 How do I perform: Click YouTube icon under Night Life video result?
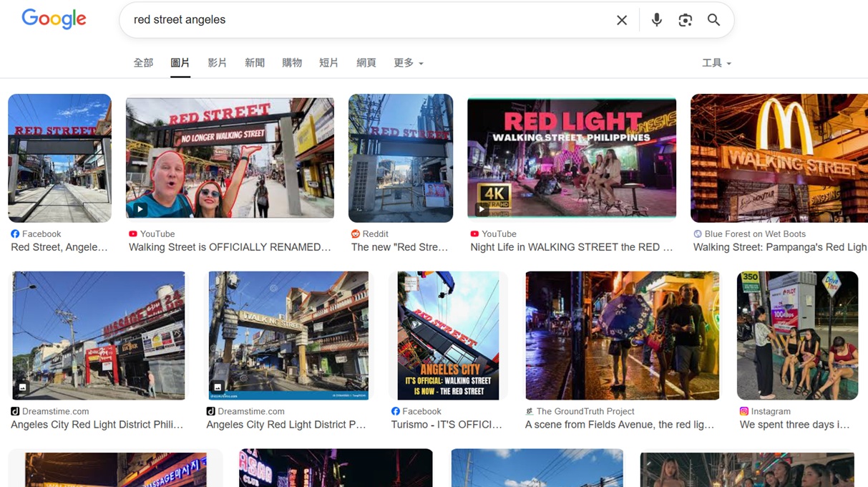click(x=474, y=234)
